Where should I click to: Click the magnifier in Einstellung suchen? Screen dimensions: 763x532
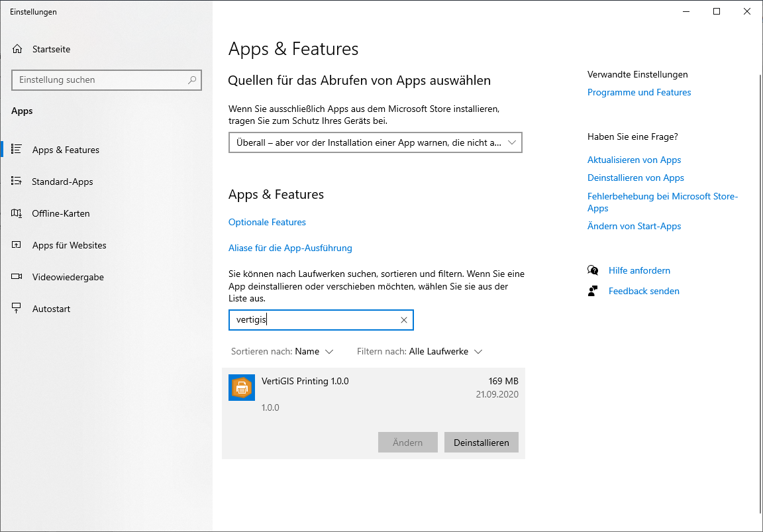coord(192,80)
